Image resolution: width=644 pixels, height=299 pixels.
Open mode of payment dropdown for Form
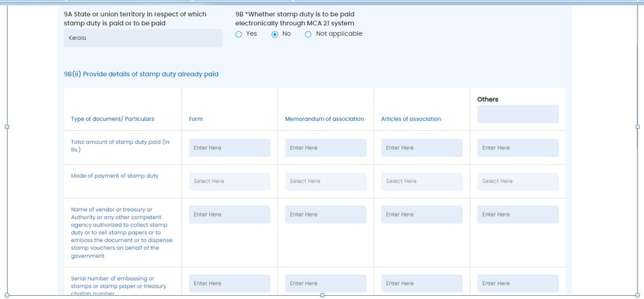(x=230, y=181)
